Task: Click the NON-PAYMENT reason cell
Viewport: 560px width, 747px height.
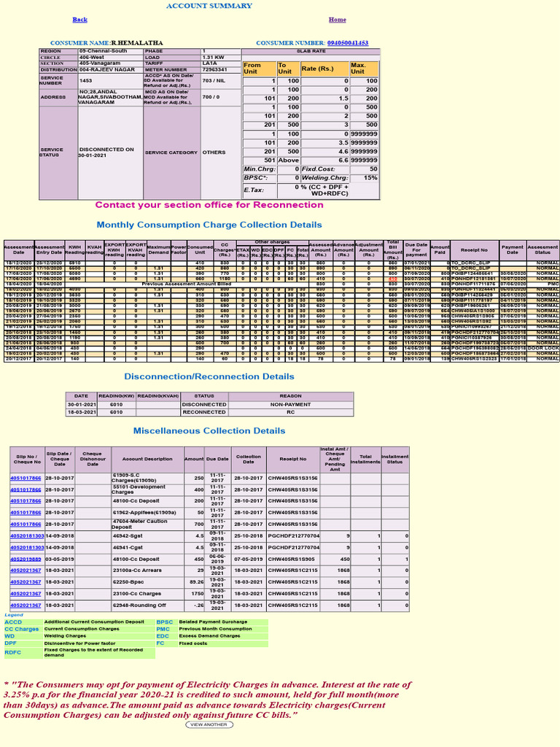Action: click(x=290, y=404)
